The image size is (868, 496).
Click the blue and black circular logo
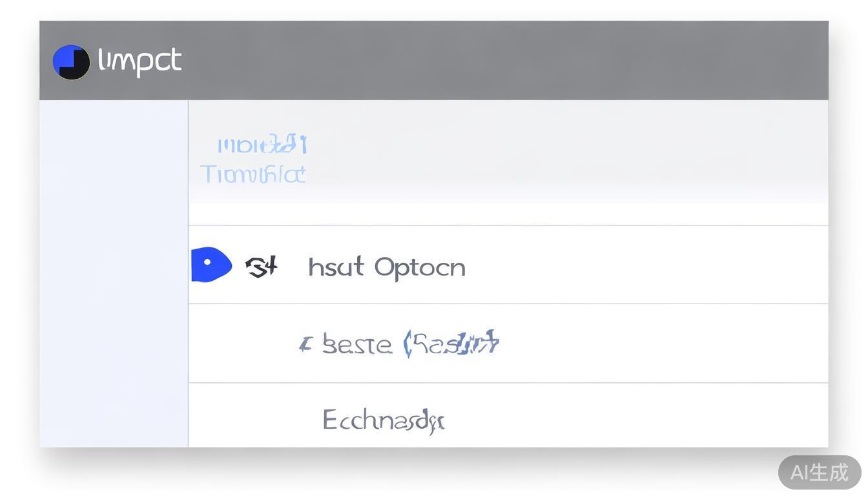[71, 62]
